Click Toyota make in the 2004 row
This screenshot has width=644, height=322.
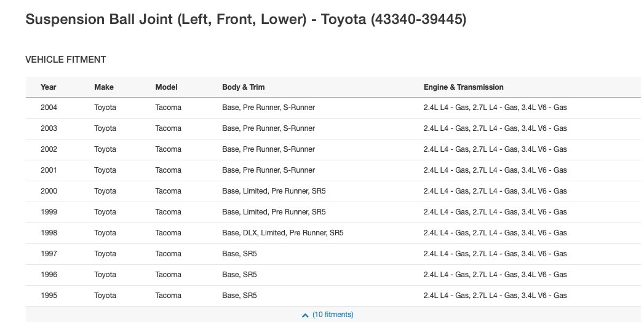click(x=105, y=108)
